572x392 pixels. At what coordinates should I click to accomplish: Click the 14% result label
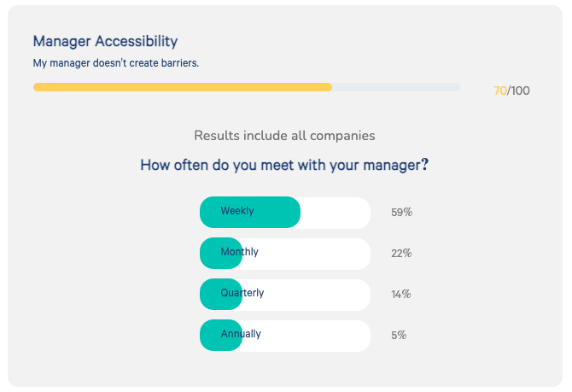[x=401, y=294]
